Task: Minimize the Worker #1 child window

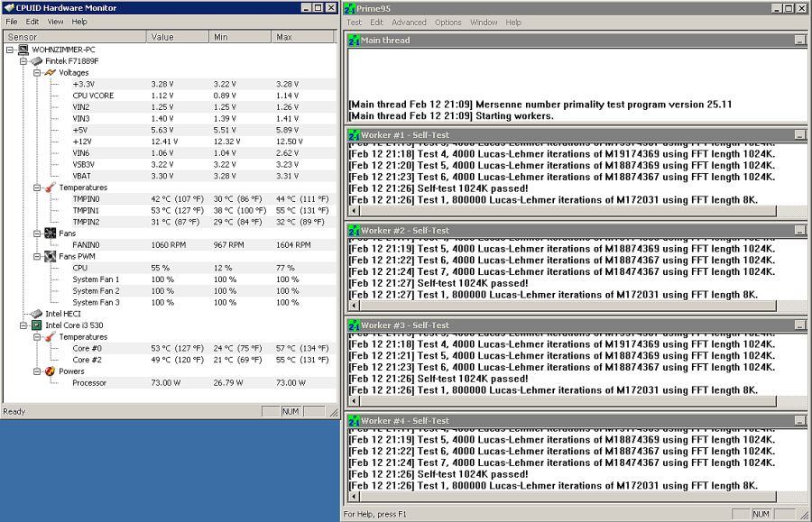Action: point(799,135)
